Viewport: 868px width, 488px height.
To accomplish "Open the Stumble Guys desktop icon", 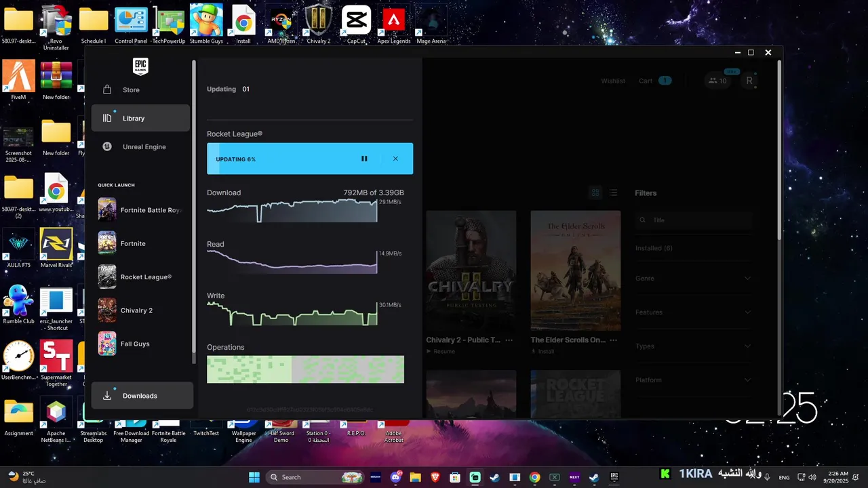I will 206,24.
